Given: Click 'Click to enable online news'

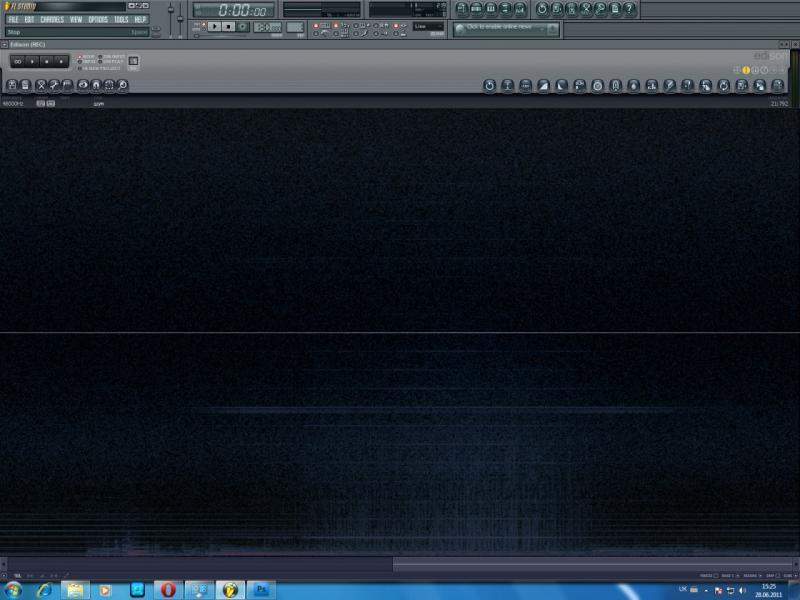Looking at the screenshot, I should tap(499, 27).
